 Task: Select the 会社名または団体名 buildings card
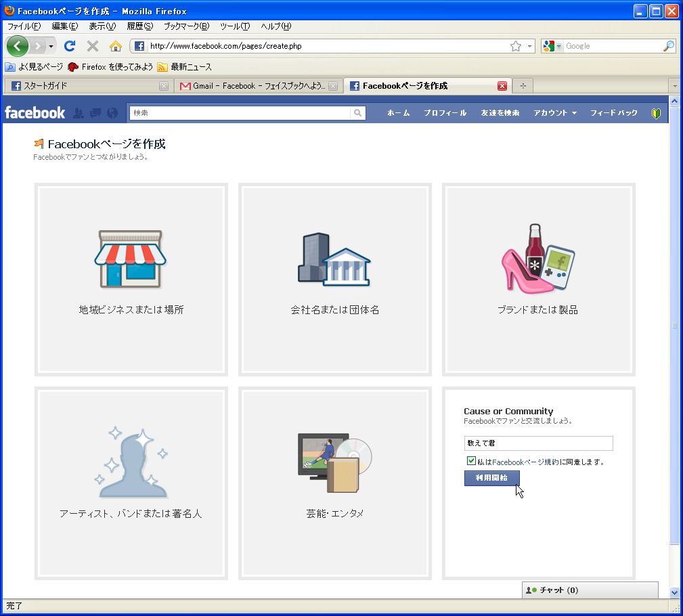[335, 280]
